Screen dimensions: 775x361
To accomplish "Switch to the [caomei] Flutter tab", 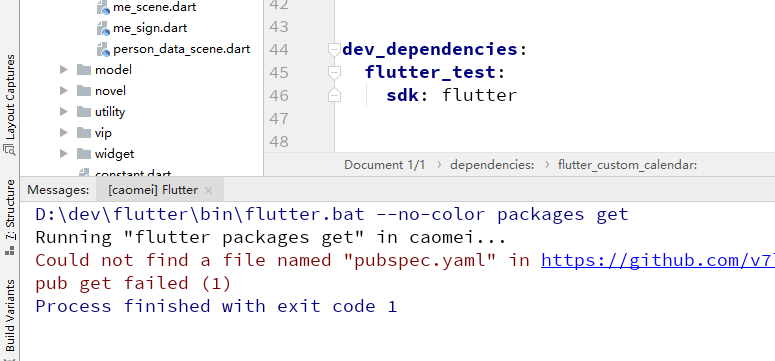I will (153, 190).
